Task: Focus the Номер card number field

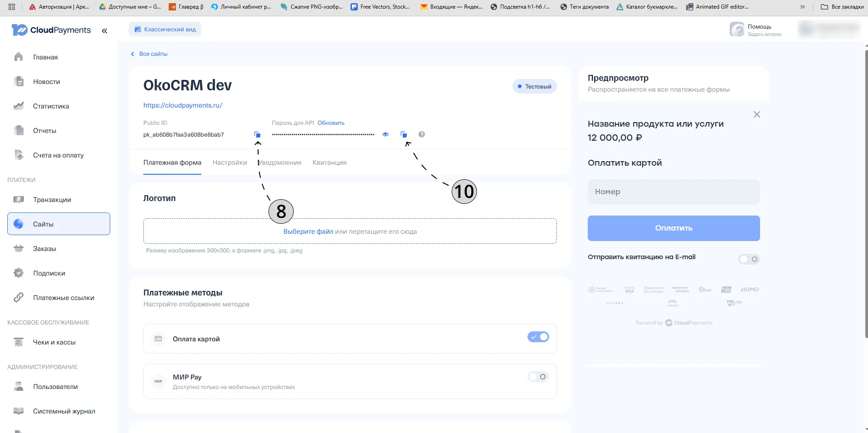Action: 674,192
